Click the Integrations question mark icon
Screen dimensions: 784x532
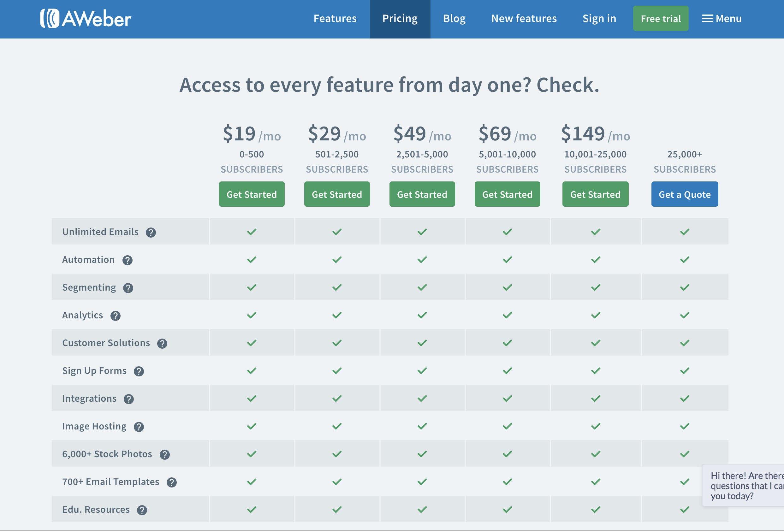tap(128, 399)
